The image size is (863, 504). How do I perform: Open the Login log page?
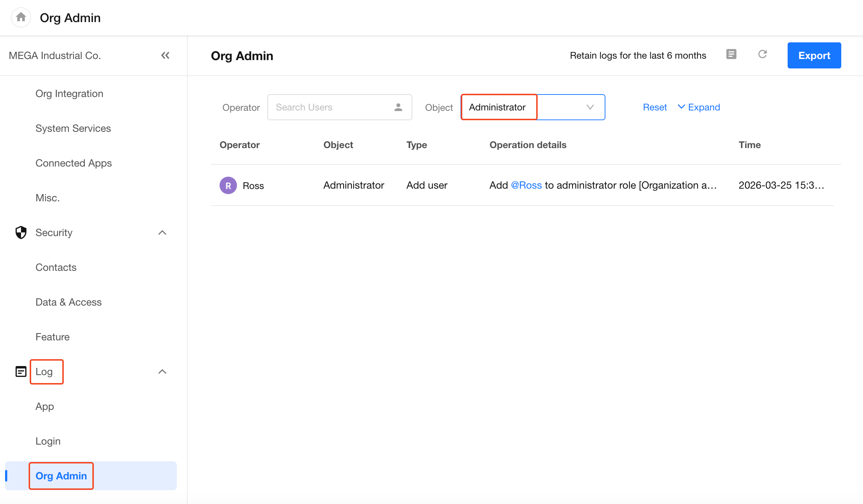[48, 441]
